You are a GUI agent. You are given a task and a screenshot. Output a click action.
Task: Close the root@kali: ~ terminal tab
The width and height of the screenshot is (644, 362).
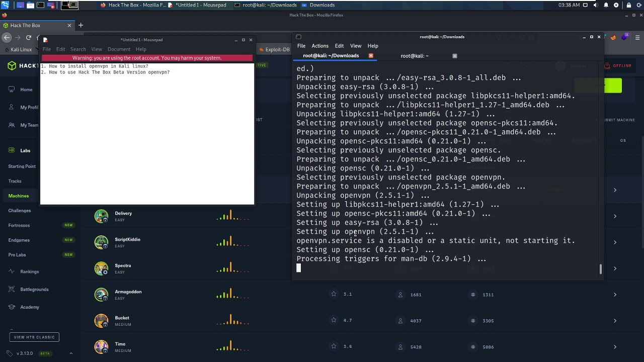(455, 56)
